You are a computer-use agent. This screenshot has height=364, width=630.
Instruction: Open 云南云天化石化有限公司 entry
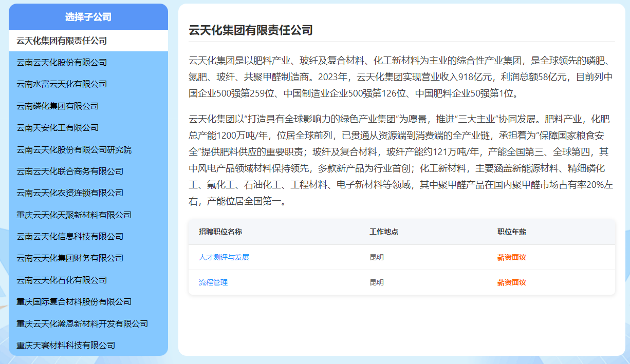click(62, 280)
